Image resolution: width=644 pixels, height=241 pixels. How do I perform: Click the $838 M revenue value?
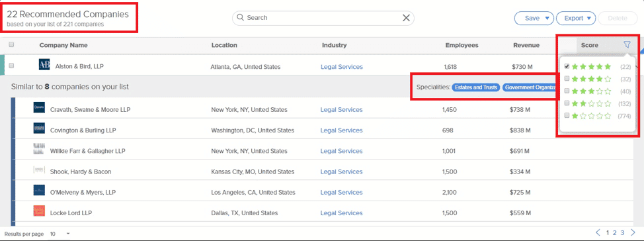(520, 130)
